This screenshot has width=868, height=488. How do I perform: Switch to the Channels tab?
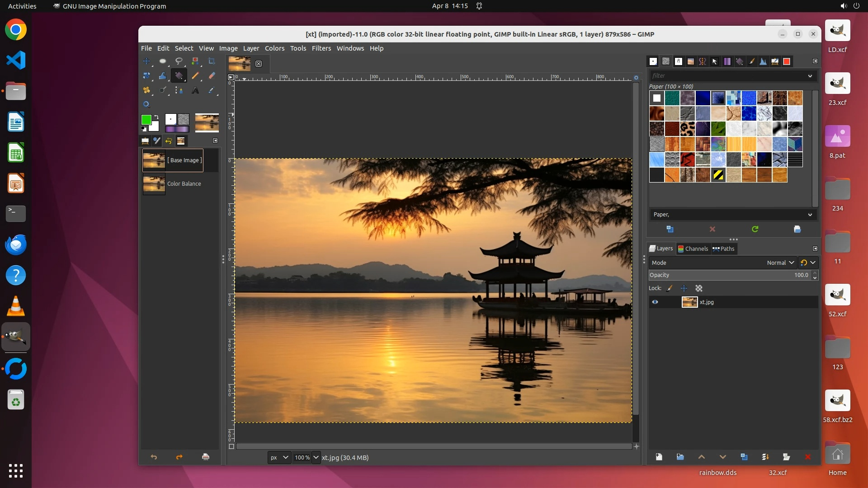click(x=693, y=249)
